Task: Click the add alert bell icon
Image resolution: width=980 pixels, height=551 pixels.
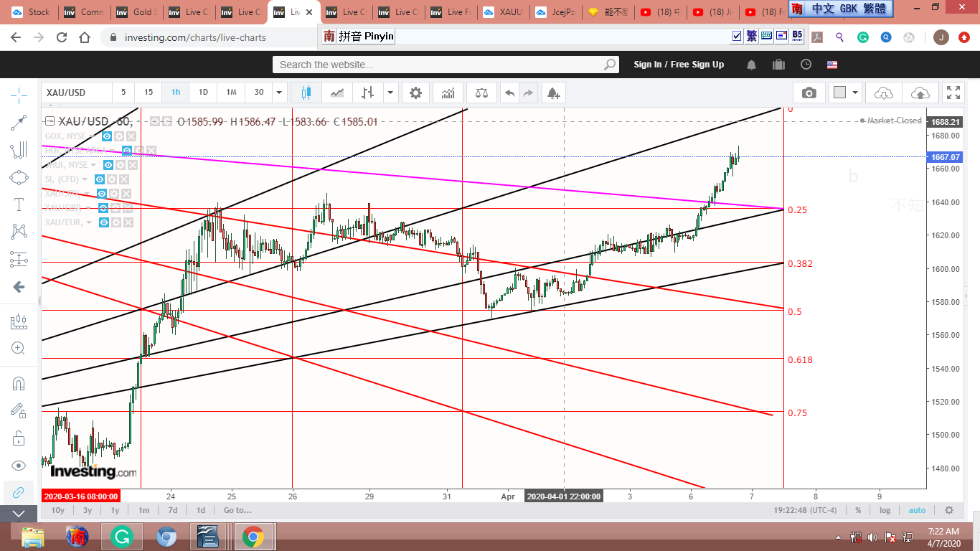Action: (x=552, y=93)
